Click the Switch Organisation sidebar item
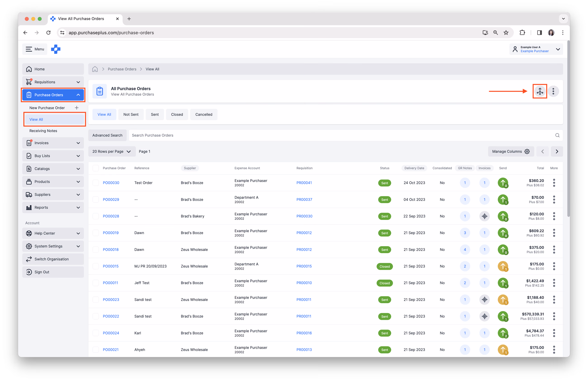Viewport: 588px width, 381px height. pyautogui.click(x=53, y=259)
